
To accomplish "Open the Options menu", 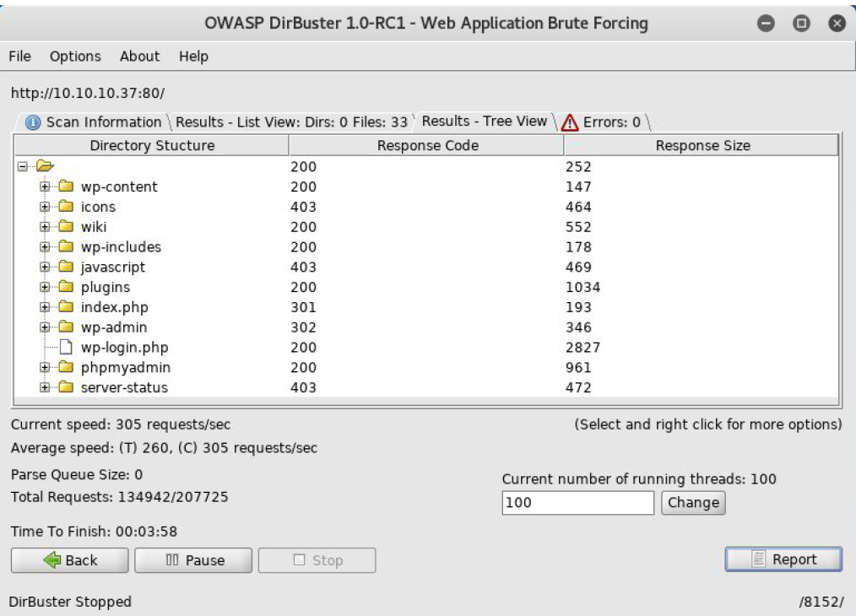I will (75, 57).
